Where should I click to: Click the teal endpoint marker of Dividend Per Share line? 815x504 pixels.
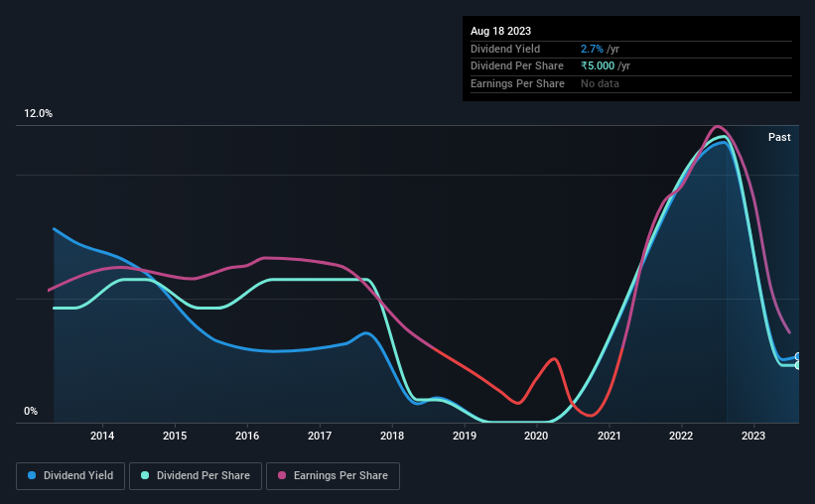coord(798,365)
